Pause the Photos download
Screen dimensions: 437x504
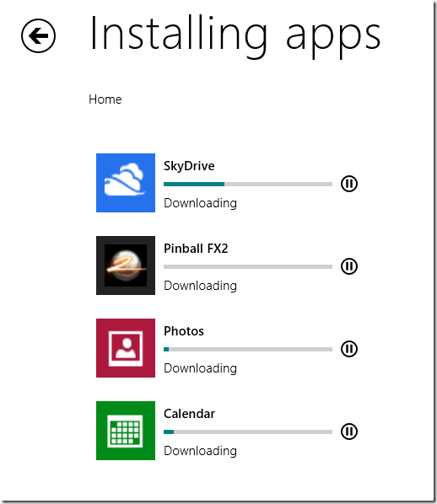pos(349,349)
